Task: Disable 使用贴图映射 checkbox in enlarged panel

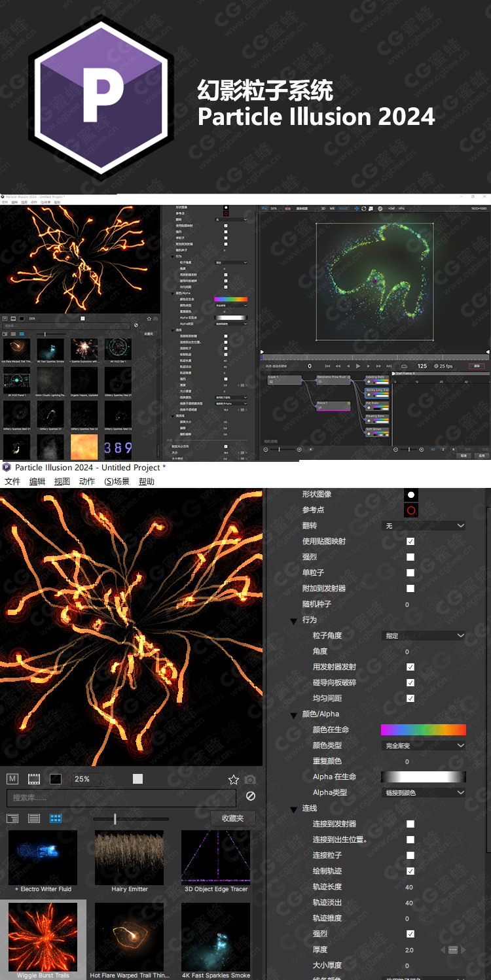Action: (x=410, y=542)
